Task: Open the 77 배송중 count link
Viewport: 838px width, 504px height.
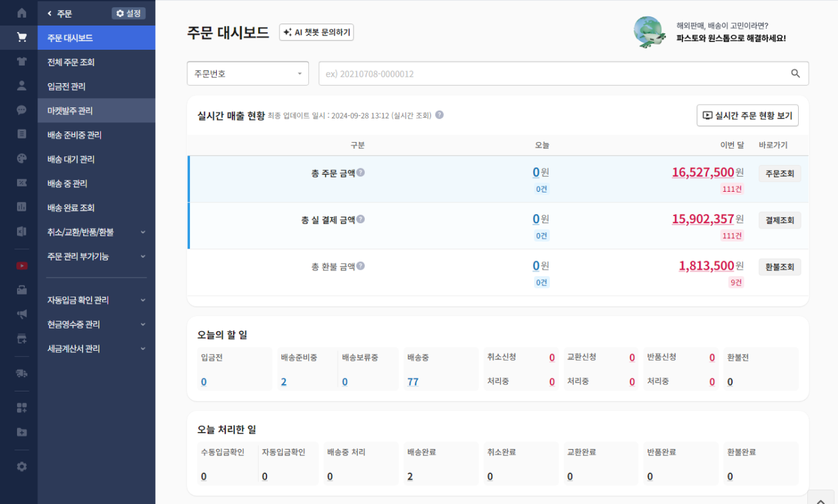Action: [x=412, y=382]
